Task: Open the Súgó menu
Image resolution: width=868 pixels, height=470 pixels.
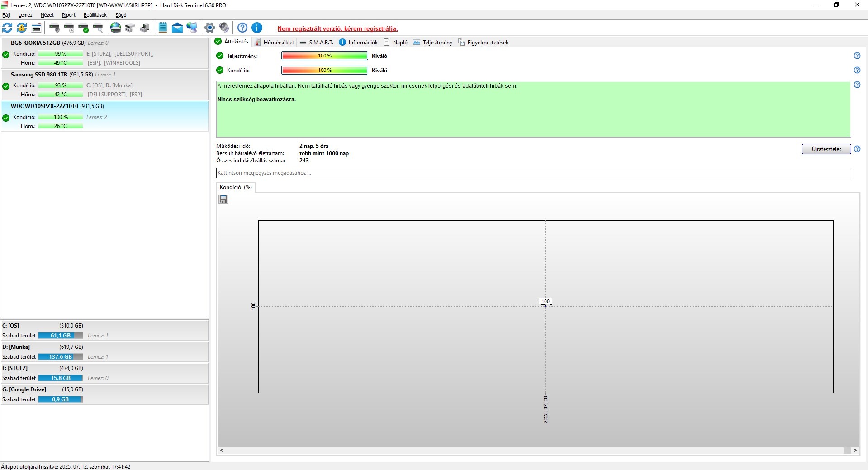Action: pos(121,15)
